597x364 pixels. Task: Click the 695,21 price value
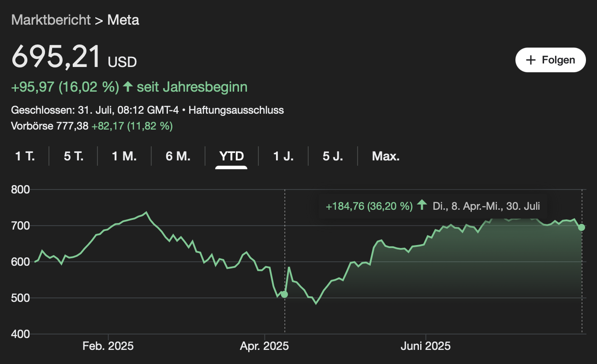point(56,56)
